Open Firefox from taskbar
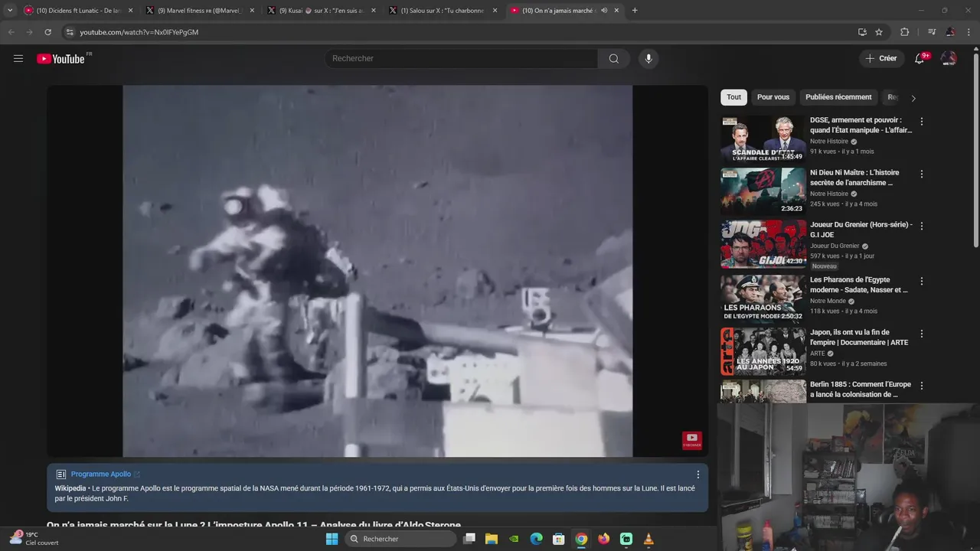 pos(604,539)
